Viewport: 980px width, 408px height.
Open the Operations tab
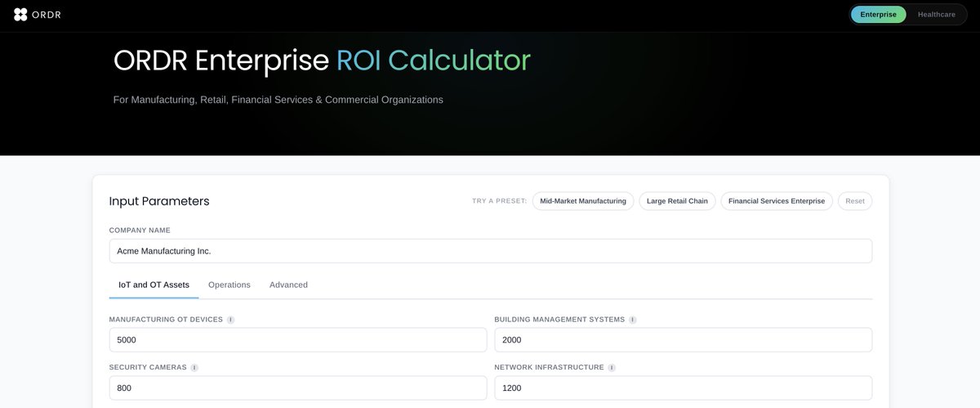point(229,285)
